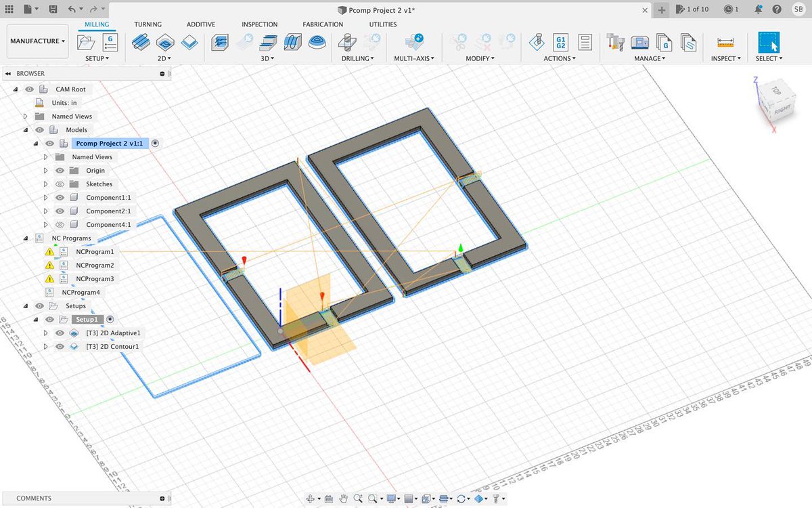Expand the Named Views under CAM Root
Viewport: 812px width, 508px height.
[x=25, y=117]
